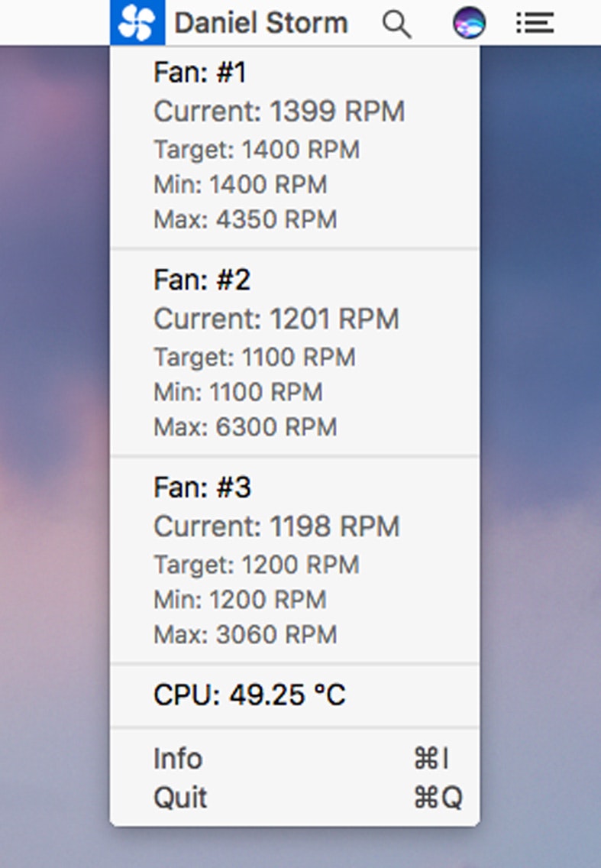
Task: Click Target: 1100 RPM entry
Action: (x=254, y=357)
